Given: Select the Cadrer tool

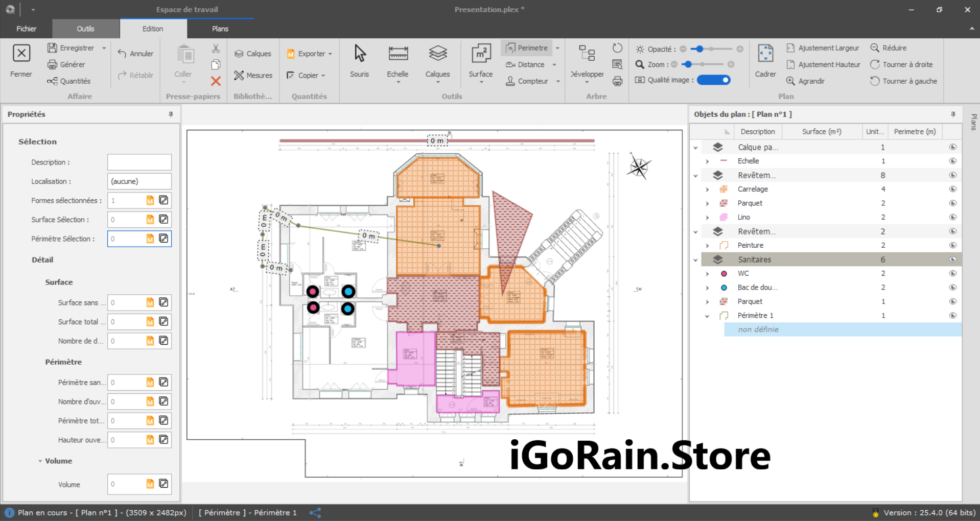Looking at the screenshot, I should pyautogui.click(x=765, y=61).
